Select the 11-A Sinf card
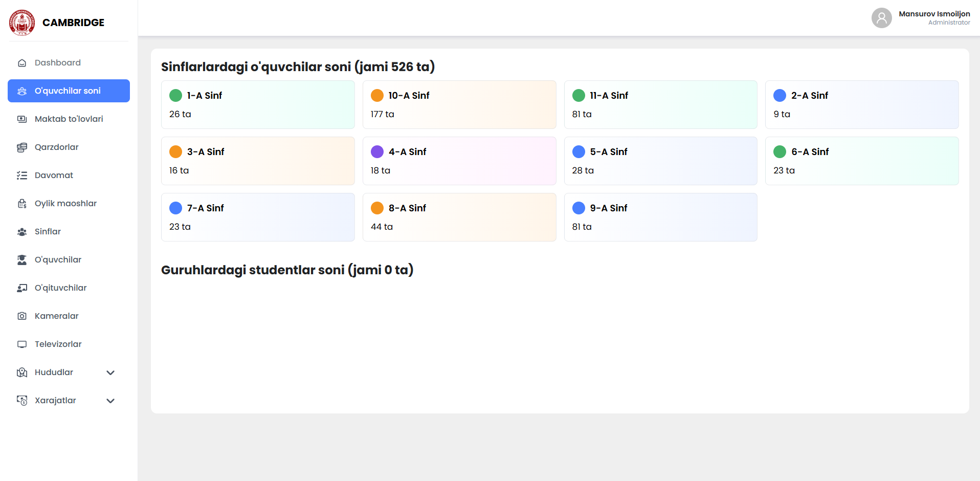 [661, 104]
